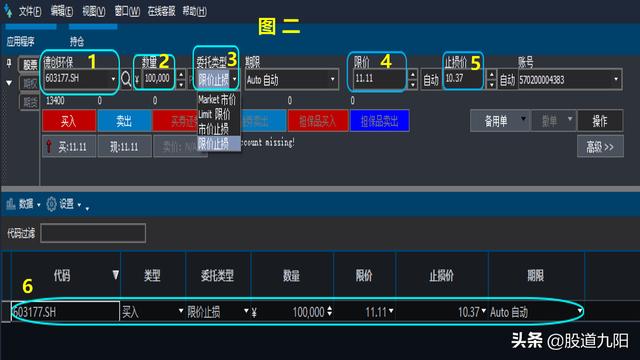Image resolution: width=640 pixels, height=360 pixels.
Task: Click the 买:11.11 quote button
Action: pos(69,147)
